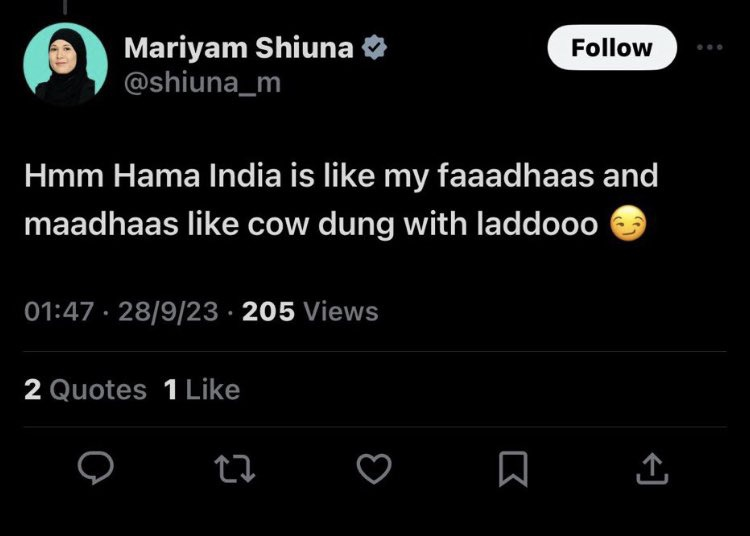Click the blue verified badge
The image size is (750, 536).
pyautogui.click(x=378, y=47)
